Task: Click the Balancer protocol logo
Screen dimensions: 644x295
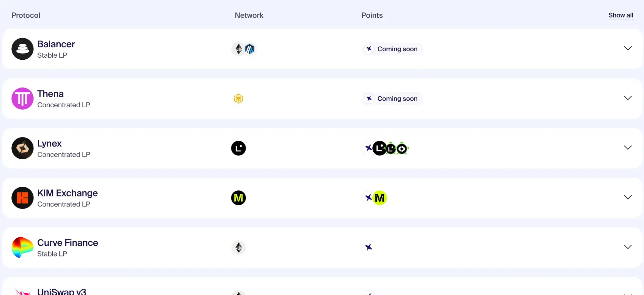Action: pyautogui.click(x=22, y=49)
